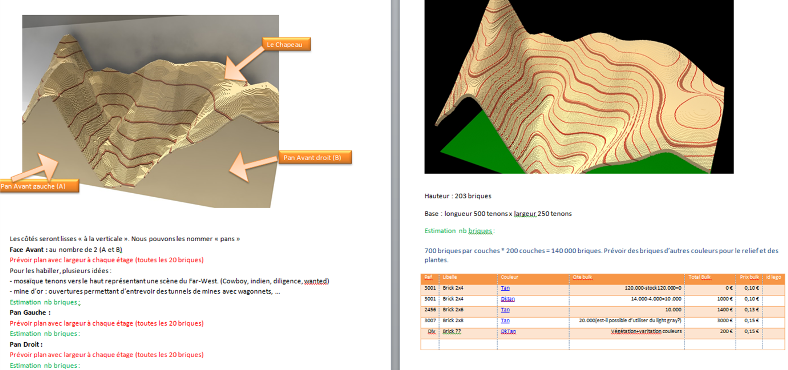Click the 'Pan Gauche :' heading
The image size is (788, 370).
(x=30, y=313)
